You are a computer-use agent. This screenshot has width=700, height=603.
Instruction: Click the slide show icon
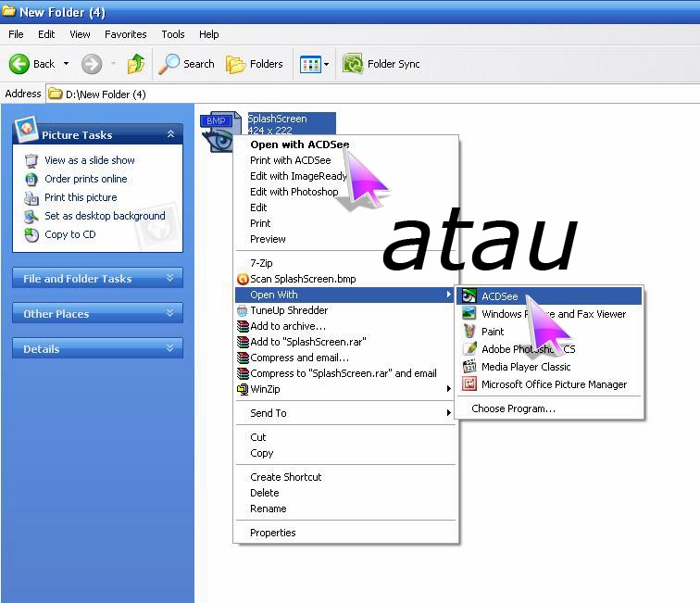31,160
